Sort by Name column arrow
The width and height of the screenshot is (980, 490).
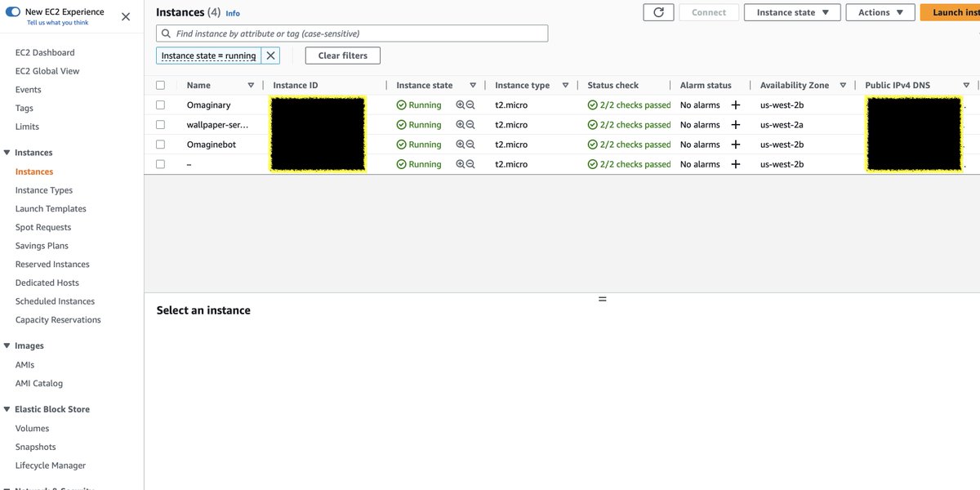click(251, 85)
